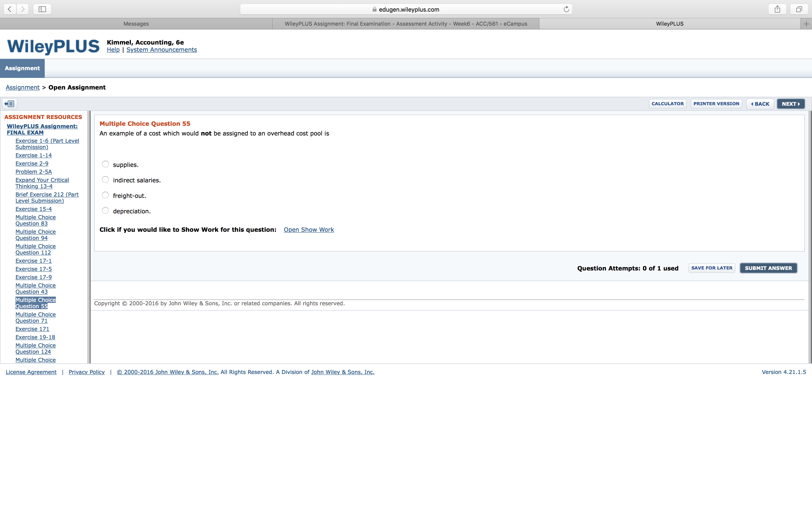812x508 pixels.
Task: Show the Safari sidebar
Action: 42,9
